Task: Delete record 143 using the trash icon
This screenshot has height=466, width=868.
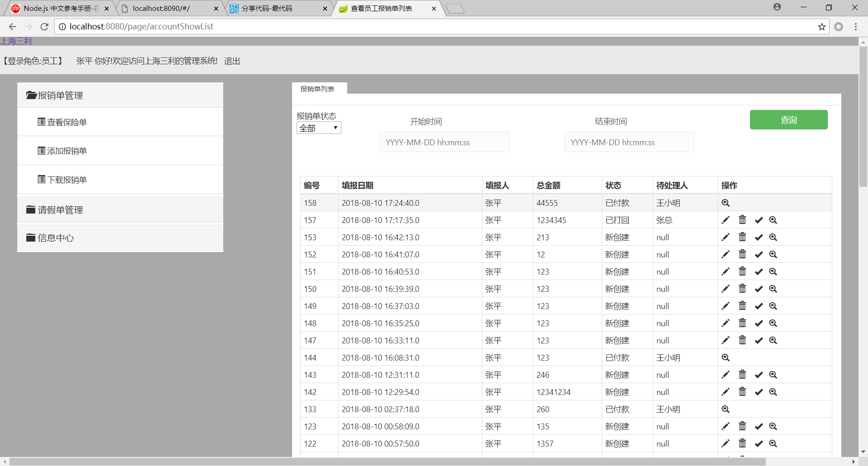Action: (x=742, y=375)
